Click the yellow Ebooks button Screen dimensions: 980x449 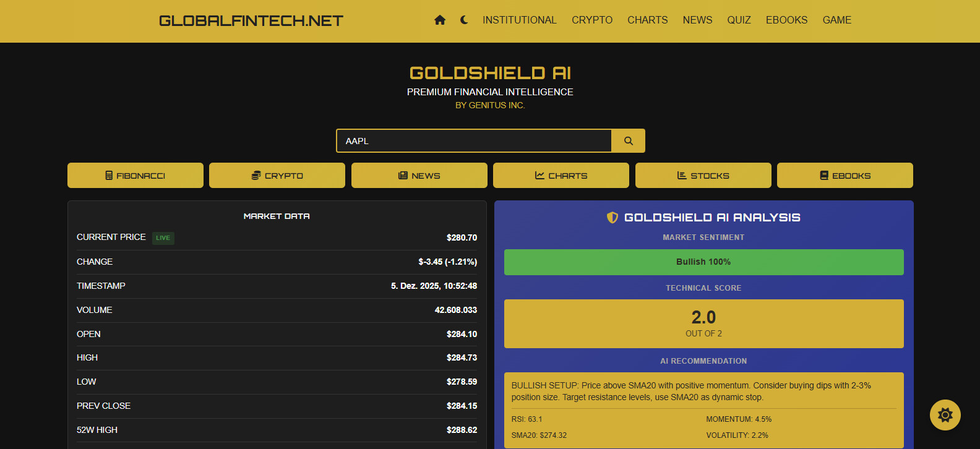[x=845, y=176]
